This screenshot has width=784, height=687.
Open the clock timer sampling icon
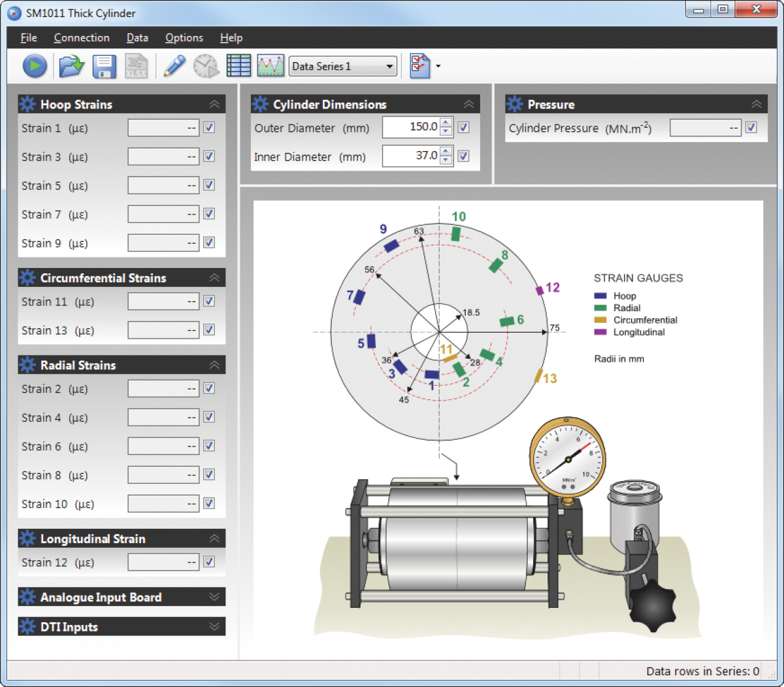(206, 66)
